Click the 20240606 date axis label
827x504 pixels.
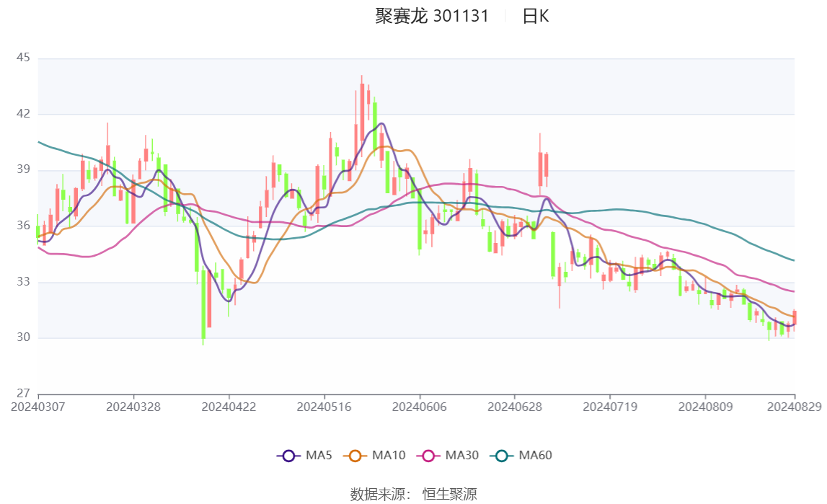(x=420, y=407)
